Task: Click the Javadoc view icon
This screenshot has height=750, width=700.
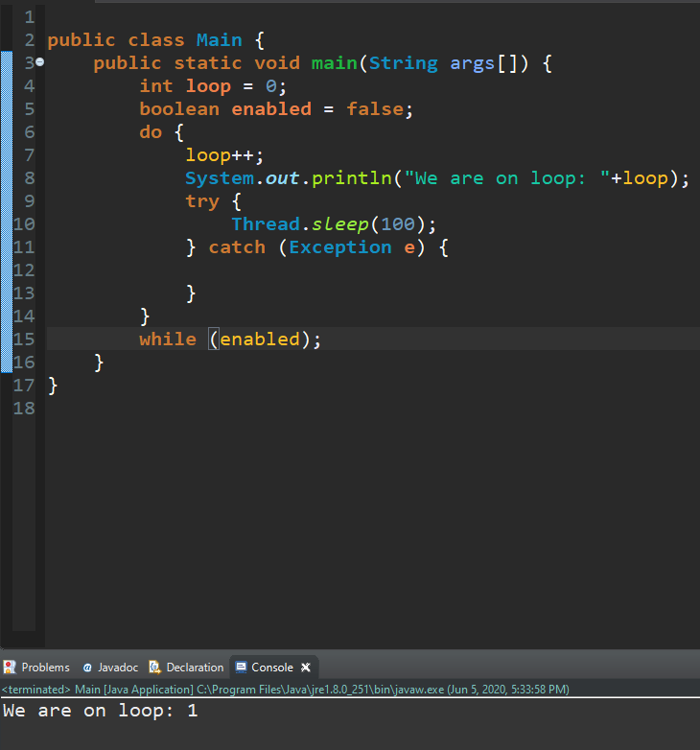Action: coord(87,668)
